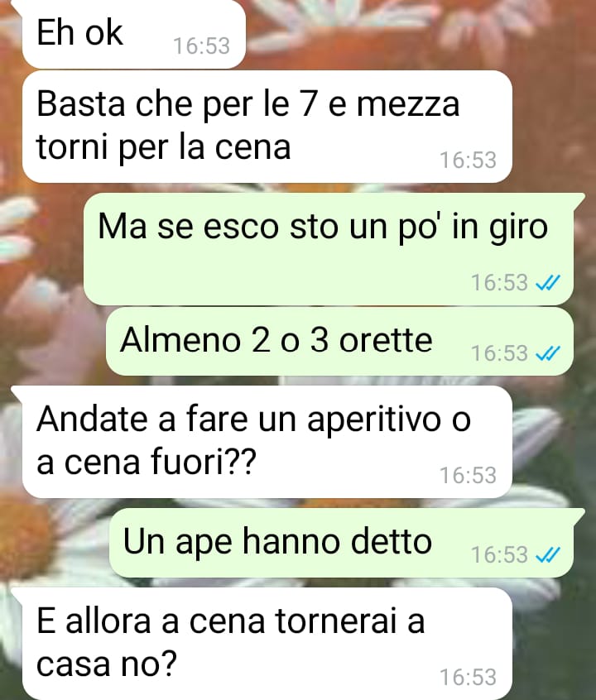This screenshot has width=596, height=700.
Task: Select the 'Ma se esco sto un po' in giro' bubble
Action: coord(329,249)
